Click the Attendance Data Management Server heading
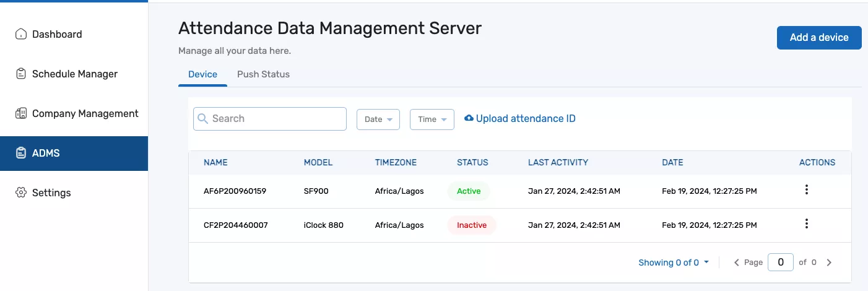868x291 pixels. [x=330, y=28]
